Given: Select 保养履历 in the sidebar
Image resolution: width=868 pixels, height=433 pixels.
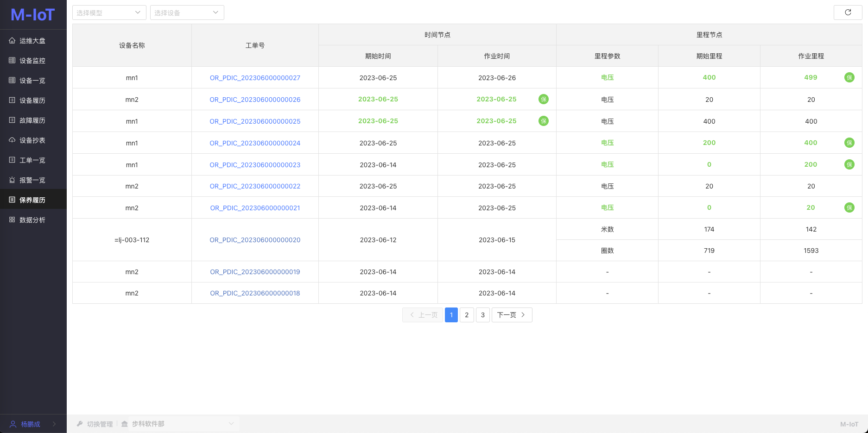Looking at the screenshot, I should 33,200.
